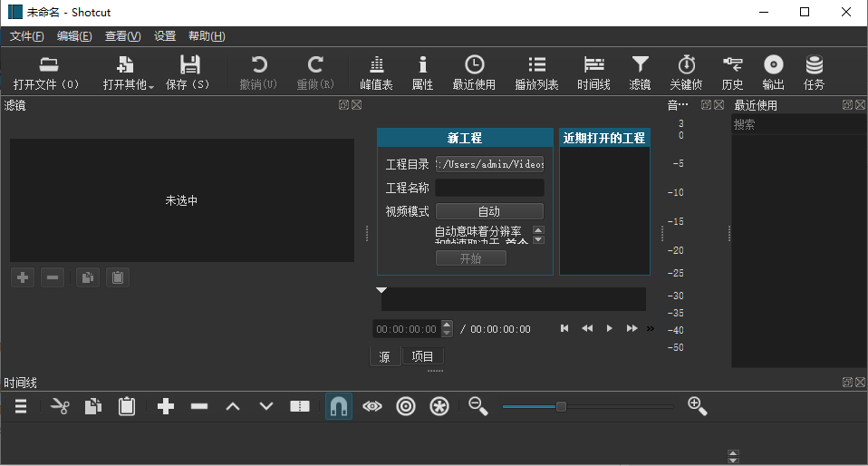
Task: Switch to the 源 tab
Action: pyautogui.click(x=385, y=357)
